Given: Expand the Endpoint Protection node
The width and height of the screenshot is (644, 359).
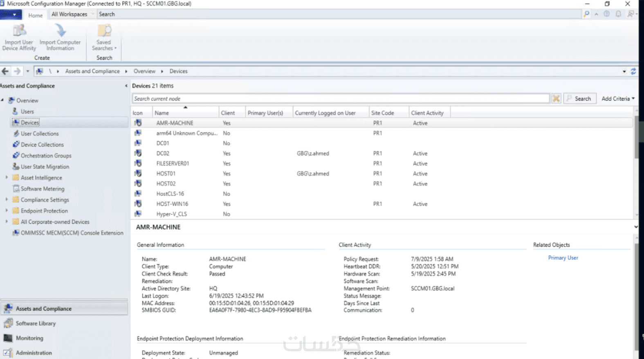Looking at the screenshot, I should (7, 211).
